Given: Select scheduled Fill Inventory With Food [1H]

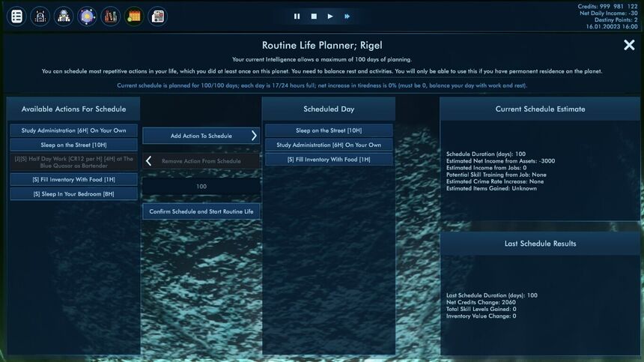Looking at the screenshot, I should click(329, 160).
